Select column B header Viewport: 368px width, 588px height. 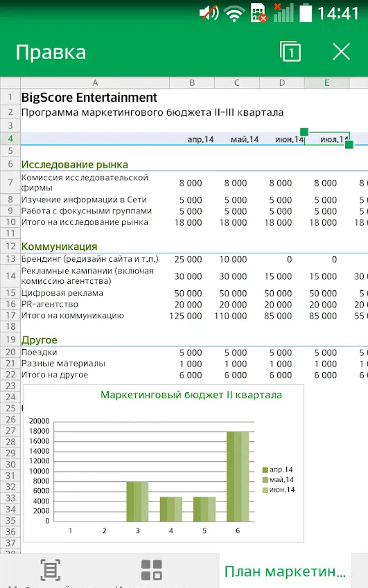(192, 82)
